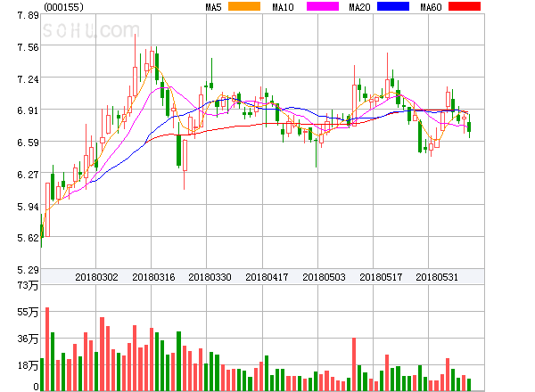Click the 5.62 price axis label

point(28,238)
